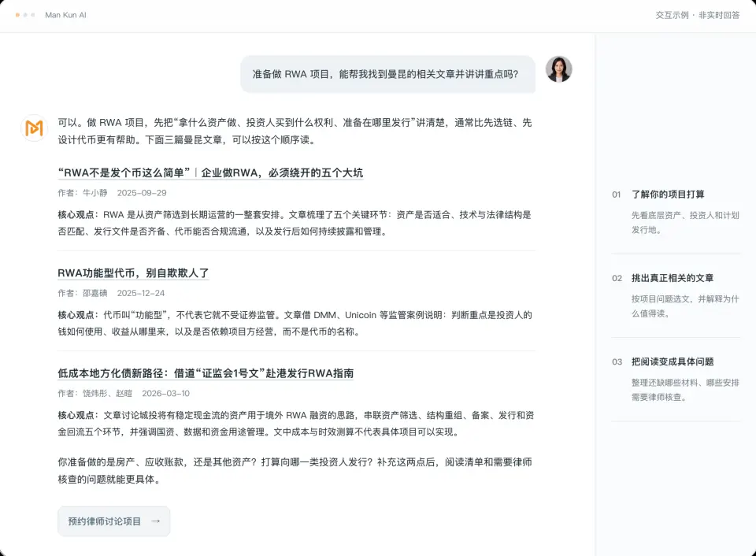Viewport: 756px width, 556px height.
Task: Click author line 作者：牛小静 2025-09-29
Action: tap(112, 193)
